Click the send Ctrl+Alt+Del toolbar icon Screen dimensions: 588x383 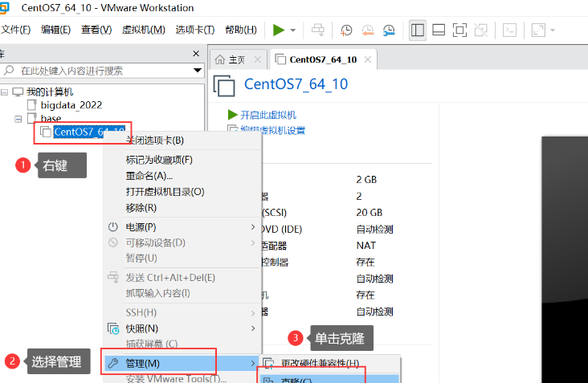[318, 30]
